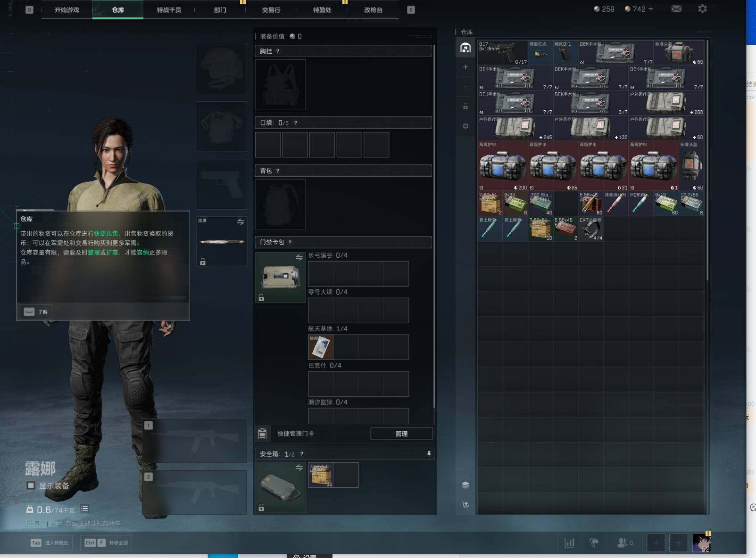Go to 开始游戏 tab
This screenshot has height=558, width=756.
(x=67, y=10)
